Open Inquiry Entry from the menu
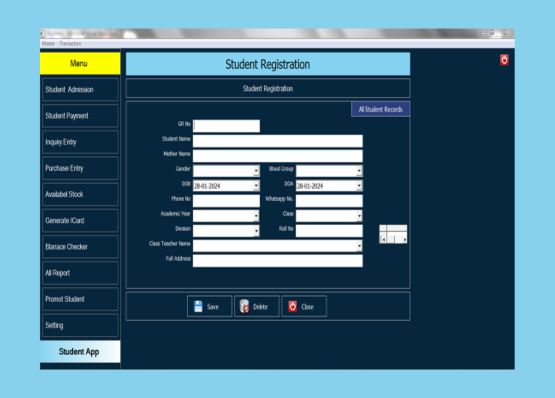Viewport: 555px width, 398px height. tap(80, 142)
